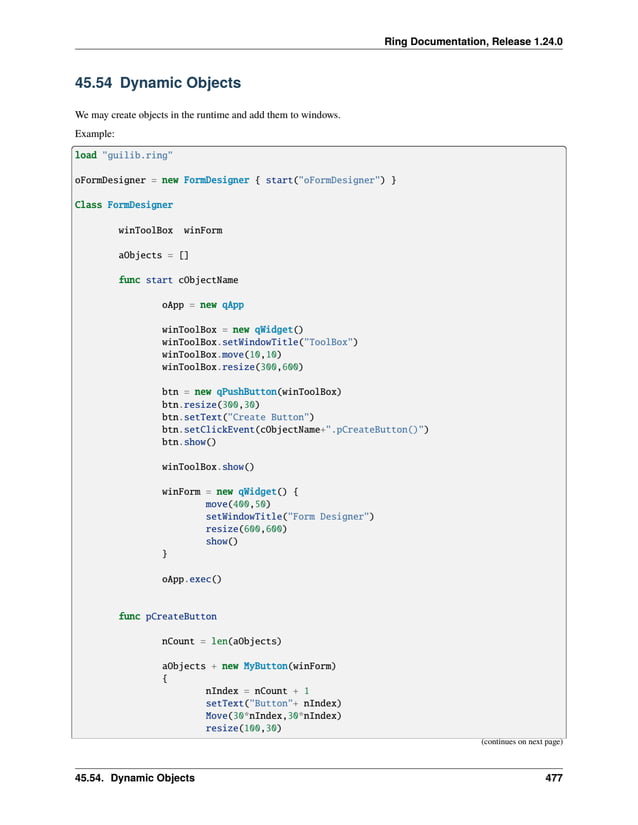Viewport: 638px width, 825px height.
Task: Click the code line load "guilib.ring"
Action: (124, 155)
